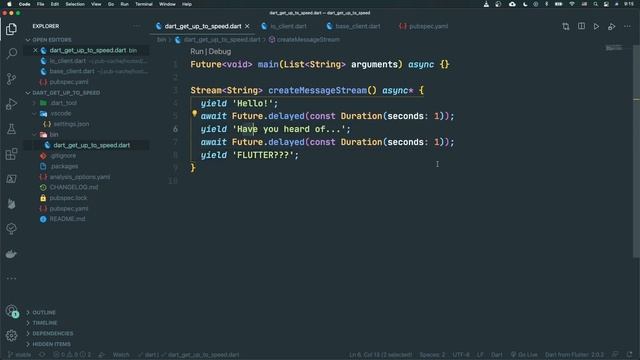
Task: Show additional views via activity bar ellipsis
Action: [11, 278]
